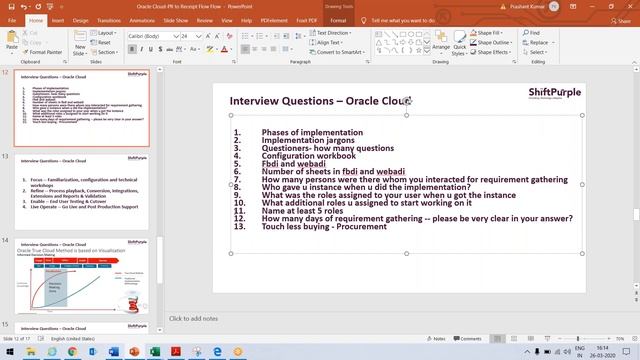640x360 pixels.
Task: Open Word from the Windows taskbar
Action: click(x=113, y=351)
